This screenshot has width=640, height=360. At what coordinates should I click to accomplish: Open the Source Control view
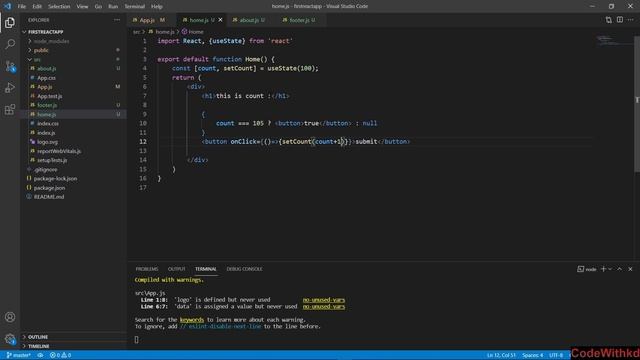pos(10,66)
